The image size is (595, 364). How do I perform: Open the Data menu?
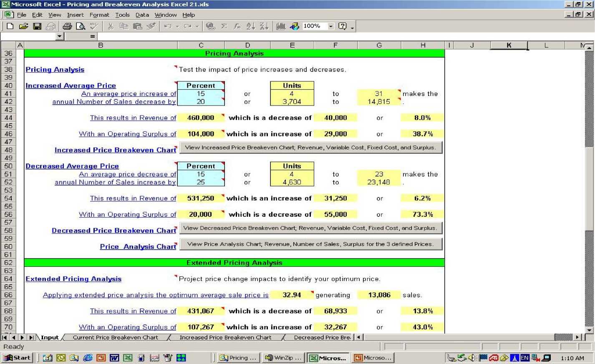[x=142, y=15]
